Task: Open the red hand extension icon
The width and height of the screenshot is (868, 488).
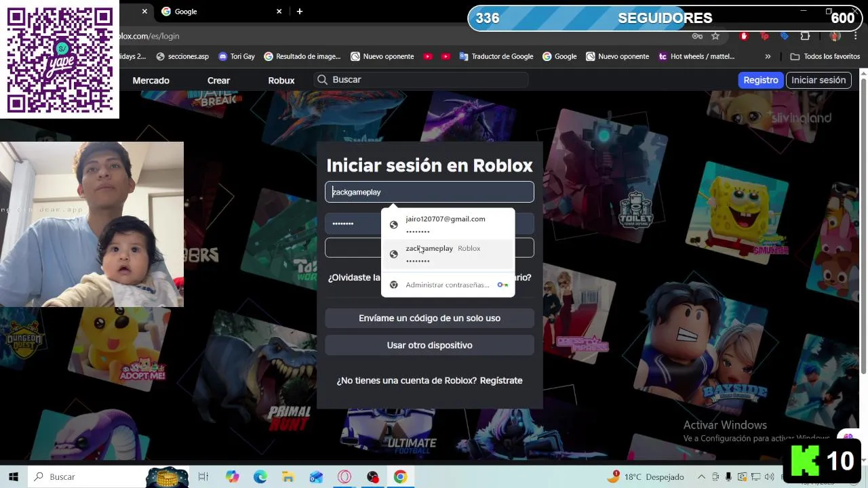Action: click(744, 36)
